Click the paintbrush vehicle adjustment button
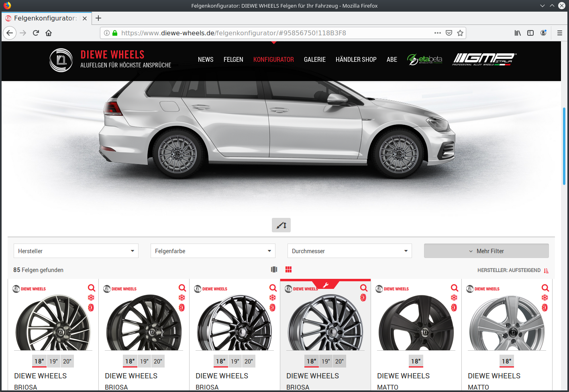This screenshot has width=569, height=392. tap(281, 225)
